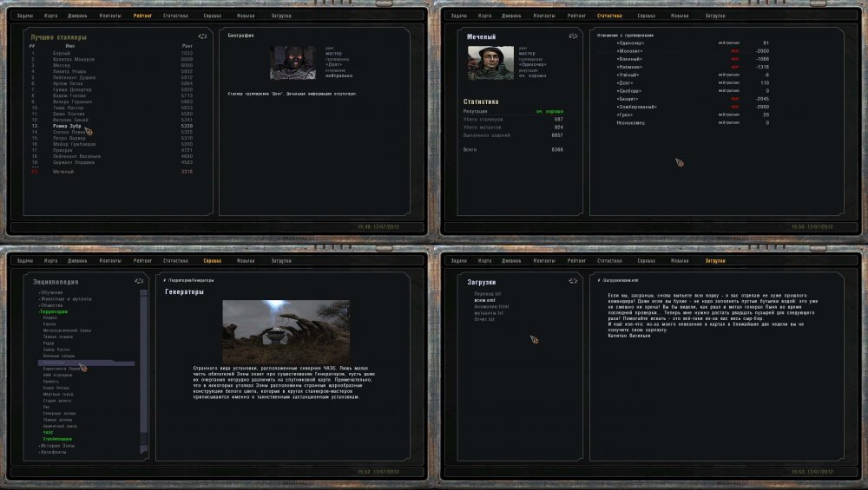Image resolution: width=868 pixels, height=490 pixels.
Task: Open 'мутанты.txt' in downloads list
Action: (489, 313)
